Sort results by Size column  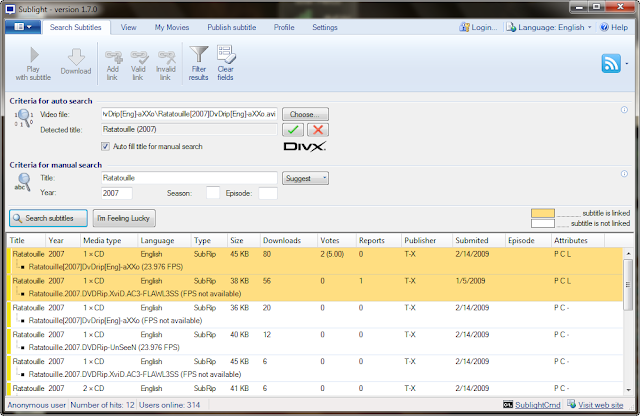pyautogui.click(x=244, y=240)
